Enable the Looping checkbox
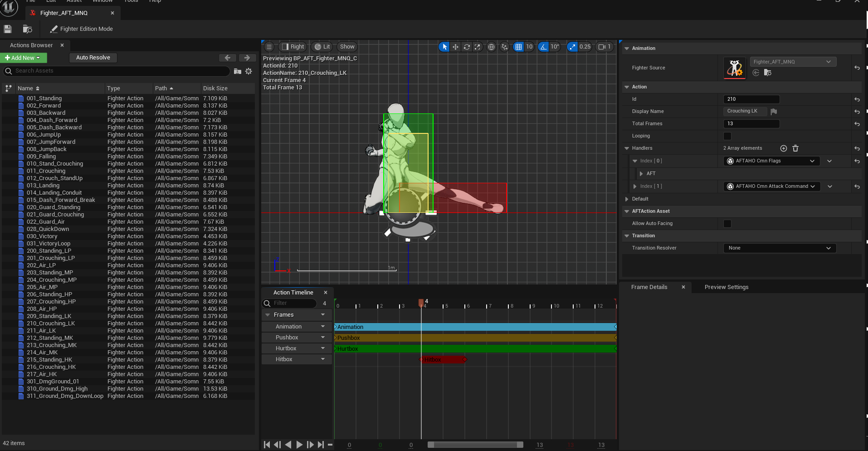The image size is (868, 451). coord(727,136)
